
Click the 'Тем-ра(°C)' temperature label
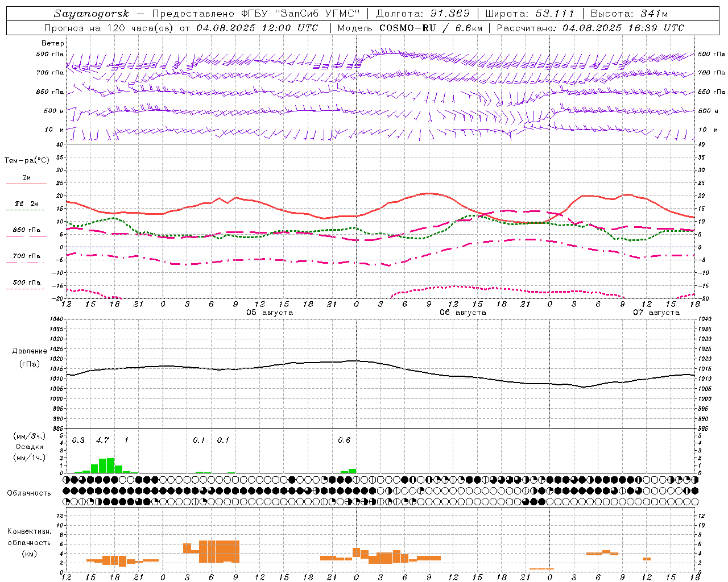[27, 161]
